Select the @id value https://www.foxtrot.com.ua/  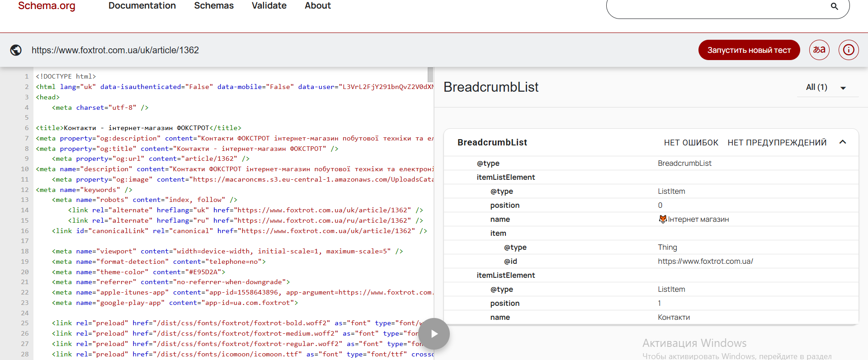[705, 262]
